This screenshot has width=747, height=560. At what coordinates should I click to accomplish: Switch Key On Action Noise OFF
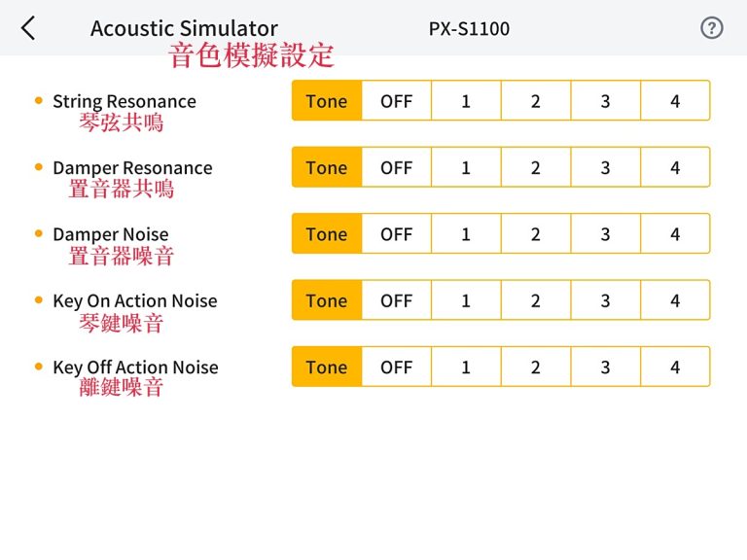[396, 300]
